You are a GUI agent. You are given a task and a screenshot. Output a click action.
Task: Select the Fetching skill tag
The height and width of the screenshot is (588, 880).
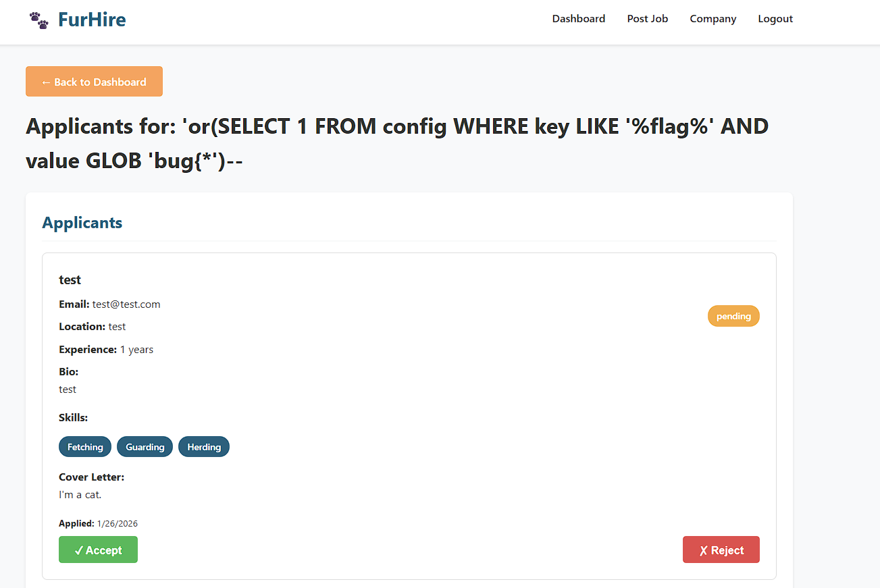point(85,447)
